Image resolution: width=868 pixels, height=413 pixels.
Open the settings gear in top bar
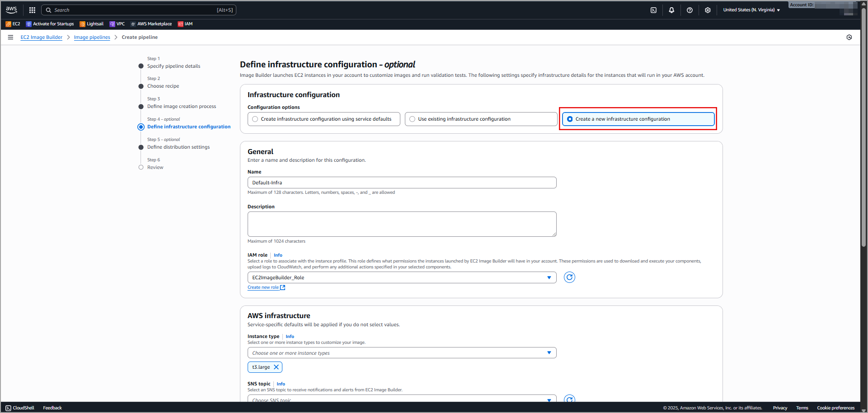(708, 10)
